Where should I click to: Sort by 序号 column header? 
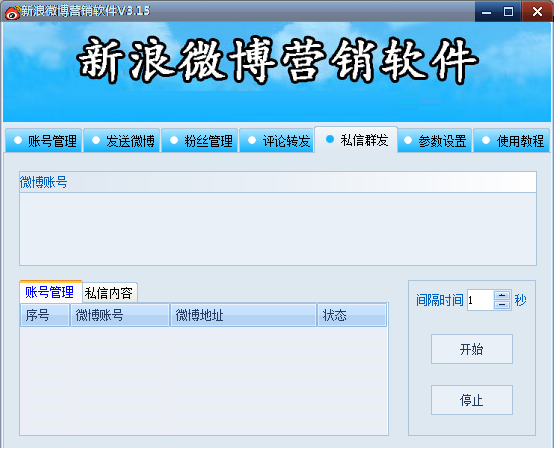[45, 315]
